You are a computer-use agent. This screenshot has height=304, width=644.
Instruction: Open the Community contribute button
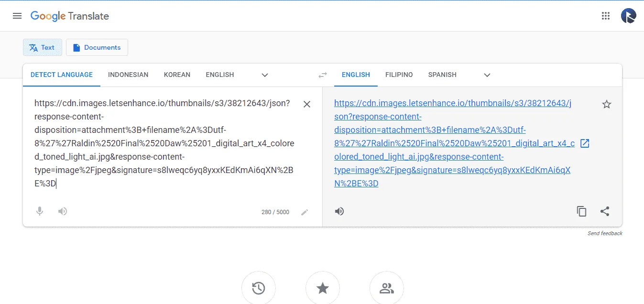(387, 288)
